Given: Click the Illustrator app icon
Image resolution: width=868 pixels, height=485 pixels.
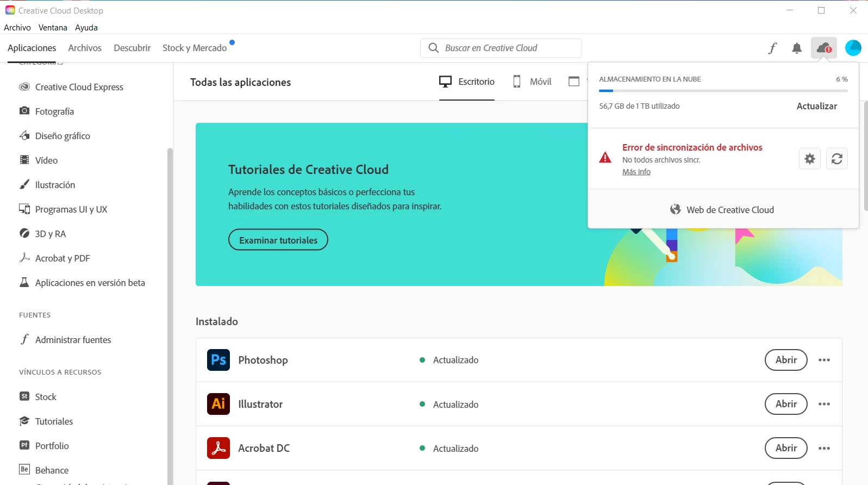Looking at the screenshot, I should click(218, 404).
